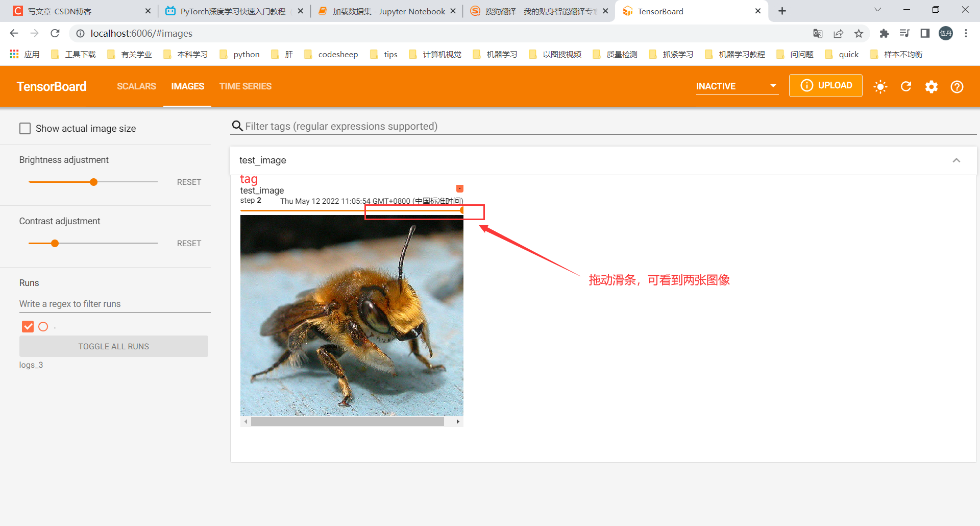The height and width of the screenshot is (526, 980).
Task: Click the image step slider handle
Action: click(x=461, y=210)
